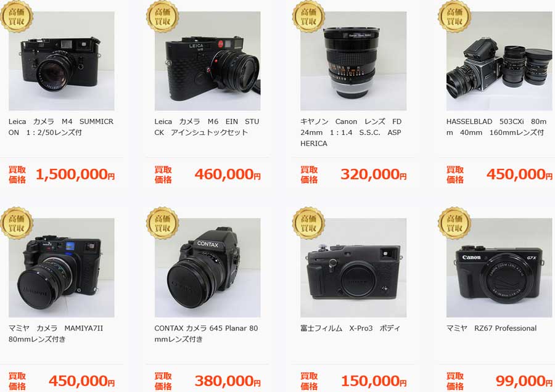Image resolution: width=555 pixels, height=392 pixels.
Task: Open the Leica M4 SUMMICRON camera photo
Action: click(x=62, y=61)
